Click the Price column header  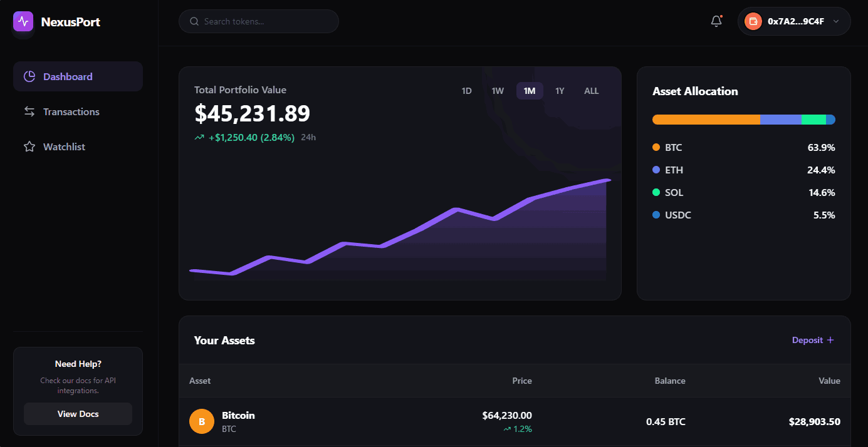click(522, 381)
